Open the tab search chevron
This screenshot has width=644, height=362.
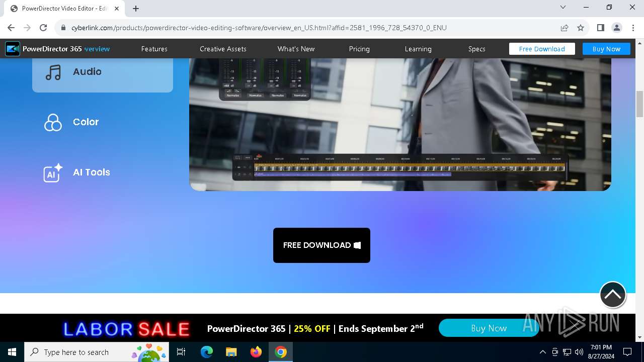(x=563, y=7)
